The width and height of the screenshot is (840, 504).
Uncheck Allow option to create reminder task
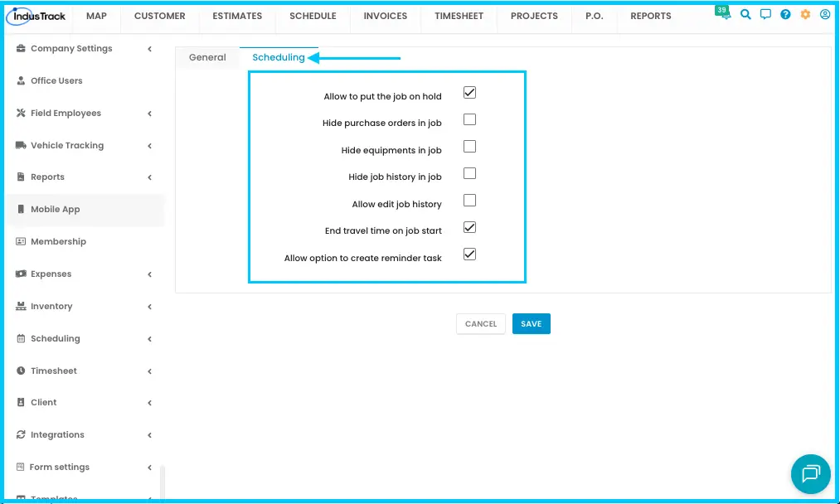pos(470,254)
